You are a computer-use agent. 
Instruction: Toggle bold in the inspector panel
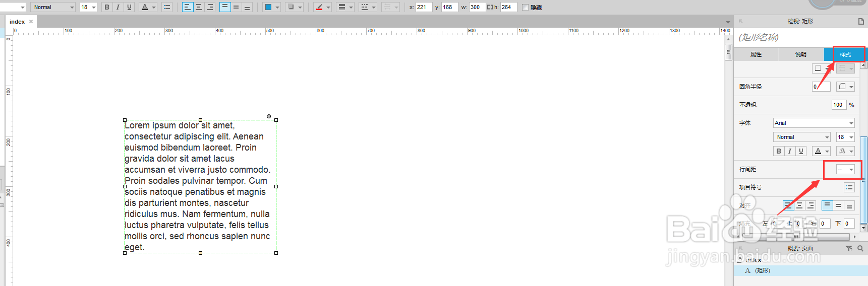[x=779, y=151]
